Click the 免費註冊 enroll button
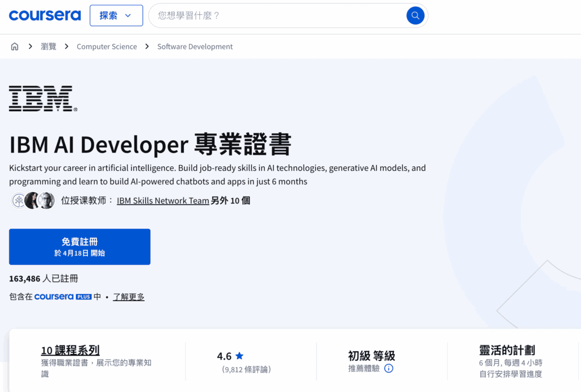This screenshot has width=581, height=392. (x=79, y=247)
